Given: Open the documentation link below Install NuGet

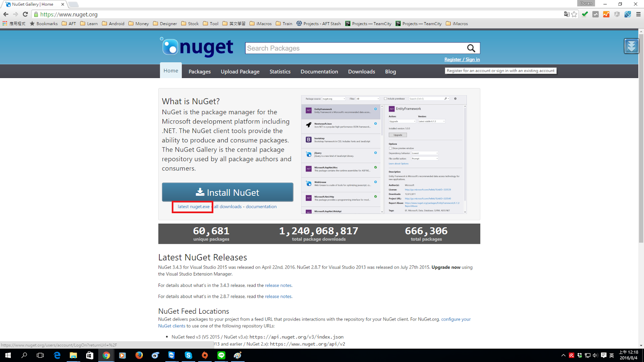Looking at the screenshot, I should click(x=261, y=207).
